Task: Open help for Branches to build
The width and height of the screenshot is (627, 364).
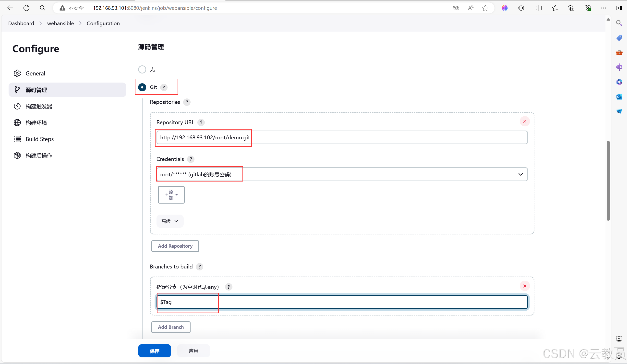Action: pos(200,267)
